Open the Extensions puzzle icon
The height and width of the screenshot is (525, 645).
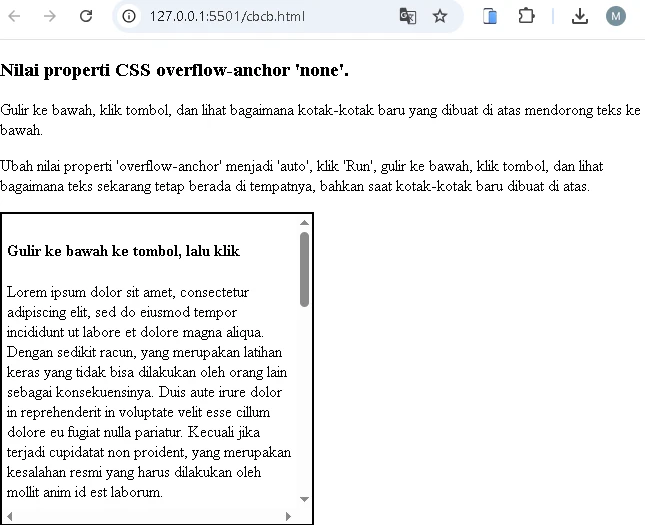(526, 16)
